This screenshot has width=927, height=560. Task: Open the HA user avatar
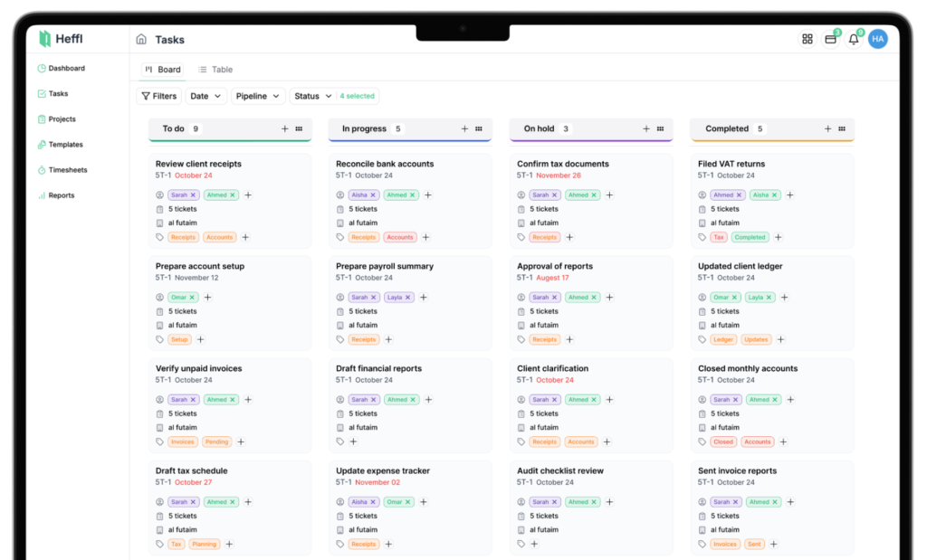[x=877, y=39]
